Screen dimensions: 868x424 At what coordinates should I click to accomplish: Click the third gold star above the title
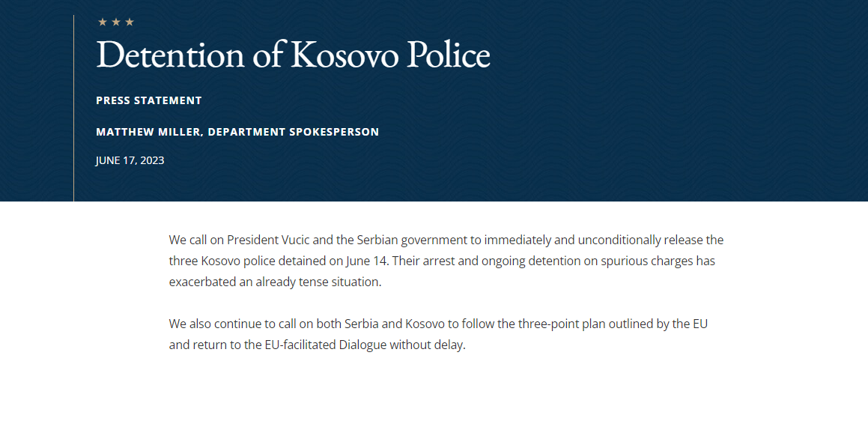pos(130,22)
